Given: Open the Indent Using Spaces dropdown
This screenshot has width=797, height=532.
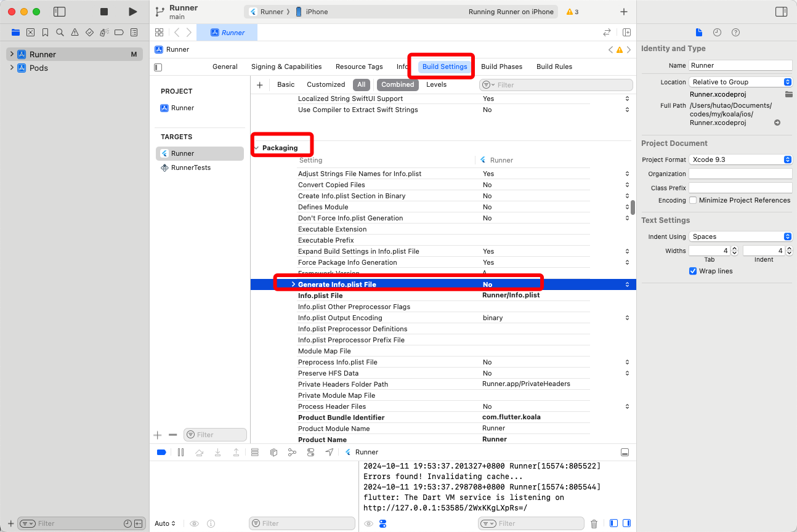Looking at the screenshot, I should 740,236.
